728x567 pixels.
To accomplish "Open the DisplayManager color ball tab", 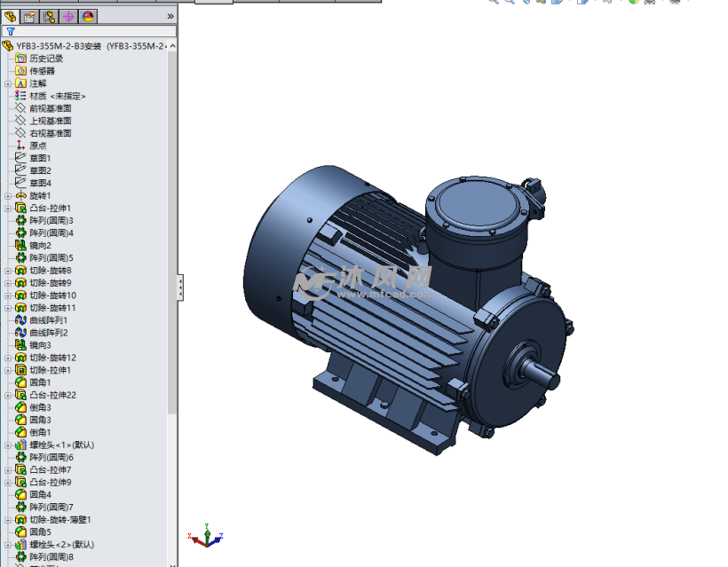I will tap(87, 16).
